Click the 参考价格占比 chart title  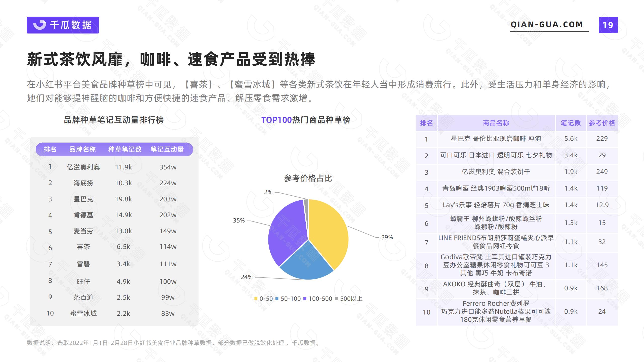308,178
